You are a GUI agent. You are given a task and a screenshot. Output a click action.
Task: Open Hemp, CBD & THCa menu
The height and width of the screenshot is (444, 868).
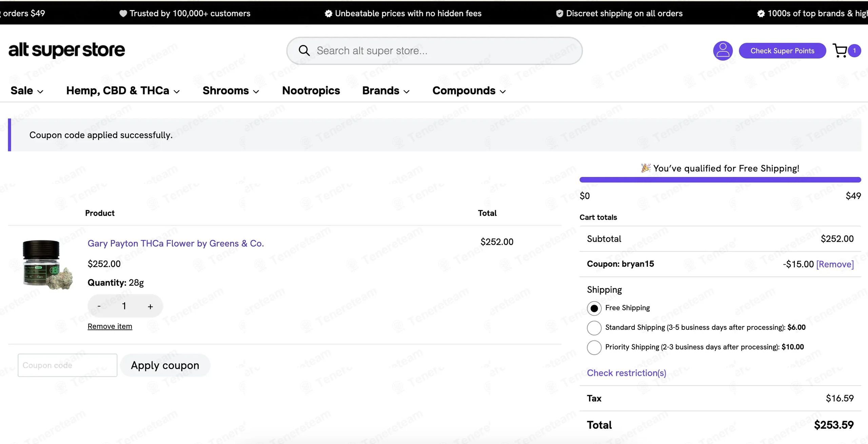tap(117, 90)
